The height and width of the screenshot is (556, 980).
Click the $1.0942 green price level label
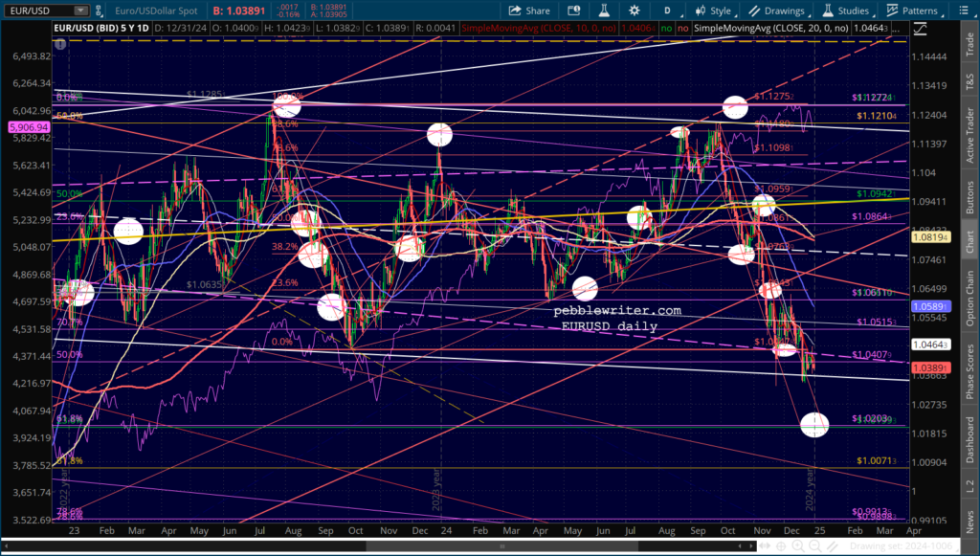coord(877,193)
